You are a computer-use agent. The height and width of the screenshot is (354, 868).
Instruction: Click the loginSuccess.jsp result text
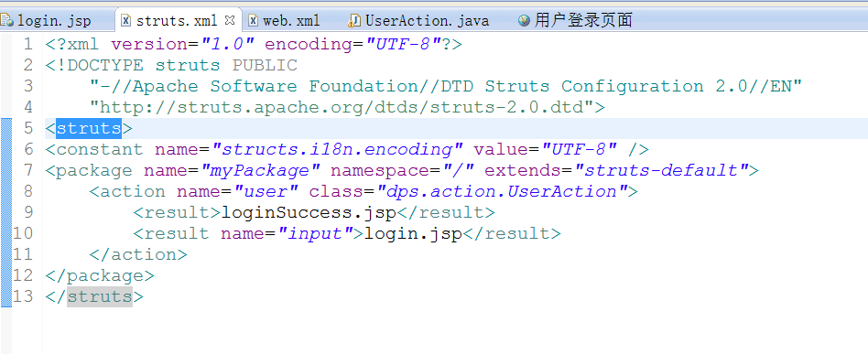[x=309, y=212]
